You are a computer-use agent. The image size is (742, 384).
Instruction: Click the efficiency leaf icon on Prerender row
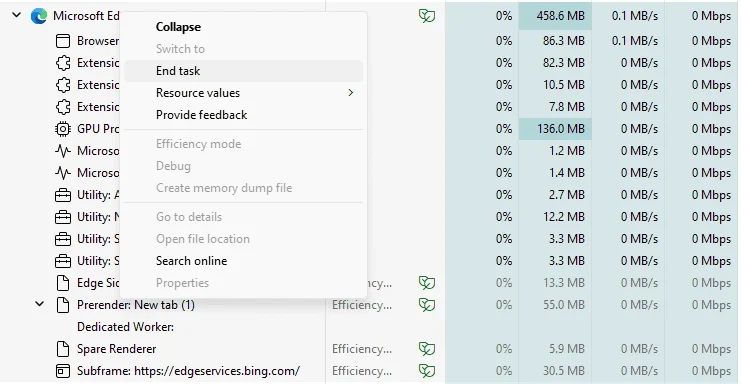click(427, 305)
